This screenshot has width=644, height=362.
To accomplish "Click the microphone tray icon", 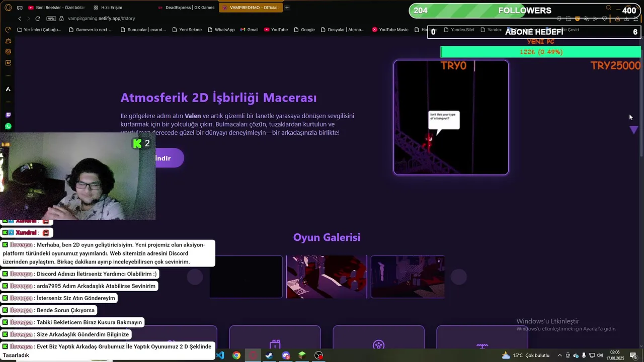I will pos(584,355).
